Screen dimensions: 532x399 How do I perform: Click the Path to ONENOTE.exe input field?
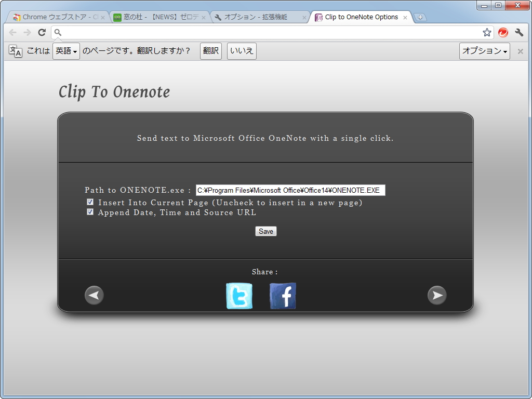(x=290, y=190)
